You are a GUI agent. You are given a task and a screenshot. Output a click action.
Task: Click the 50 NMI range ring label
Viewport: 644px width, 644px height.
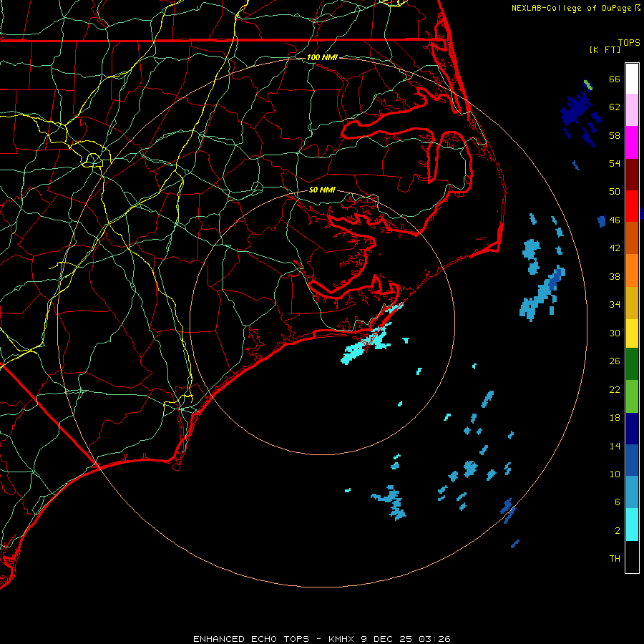322,190
